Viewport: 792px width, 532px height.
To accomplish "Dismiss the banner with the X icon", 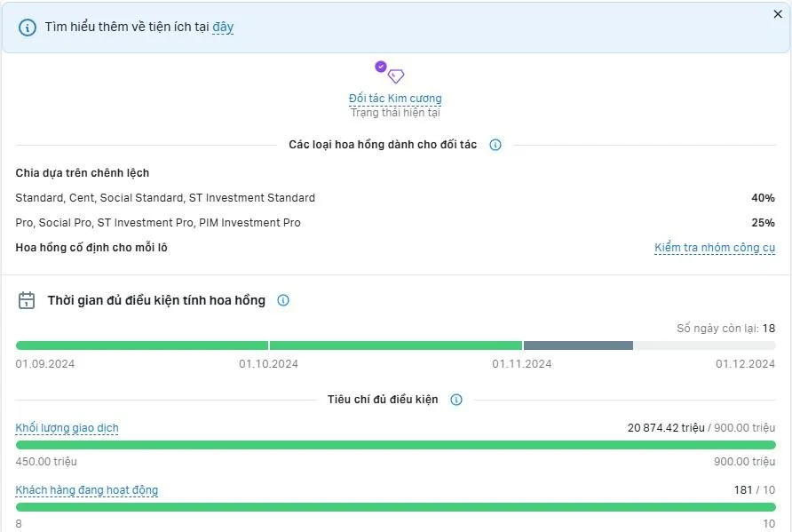I will 778,14.
